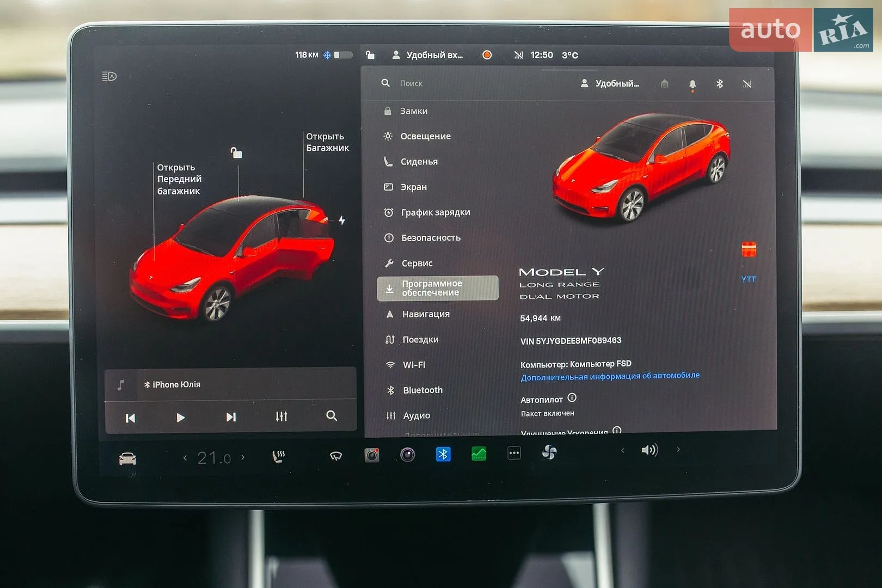
Task: Tap the no-signal icon in status bar
Action: pos(518,55)
